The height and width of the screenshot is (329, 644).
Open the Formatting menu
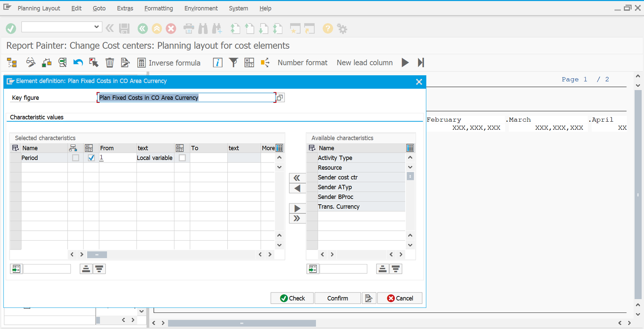(158, 8)
